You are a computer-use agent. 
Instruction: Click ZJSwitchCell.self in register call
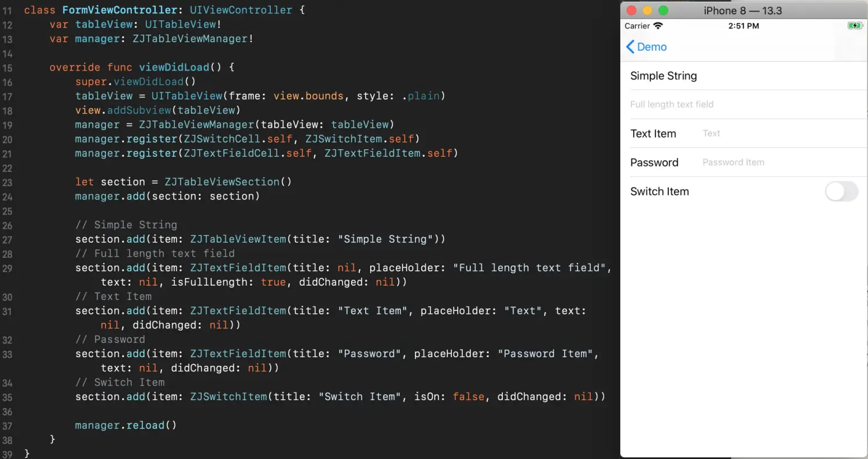pos(238,139)
